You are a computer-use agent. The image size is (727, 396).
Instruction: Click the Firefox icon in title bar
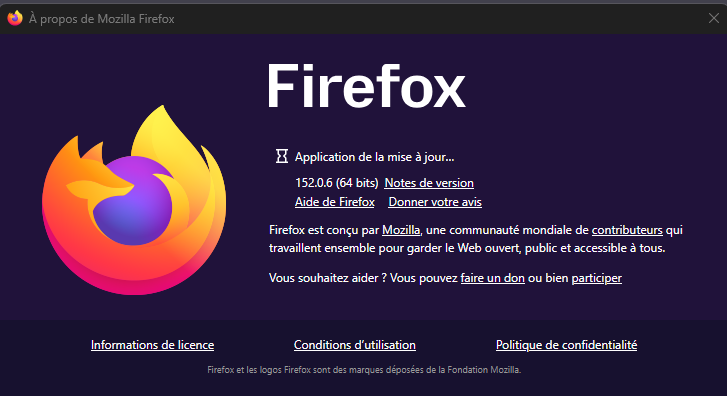[15, 18]
